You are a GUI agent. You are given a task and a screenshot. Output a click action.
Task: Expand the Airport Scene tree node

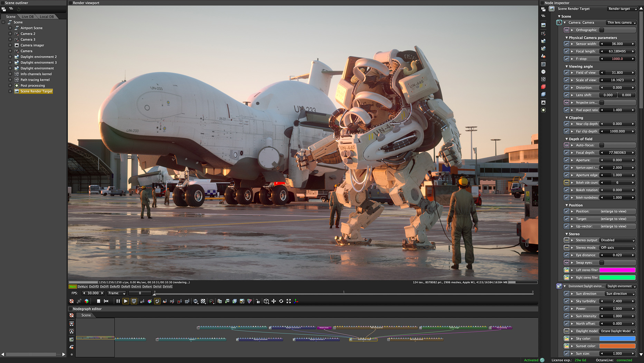click(10, 28)
